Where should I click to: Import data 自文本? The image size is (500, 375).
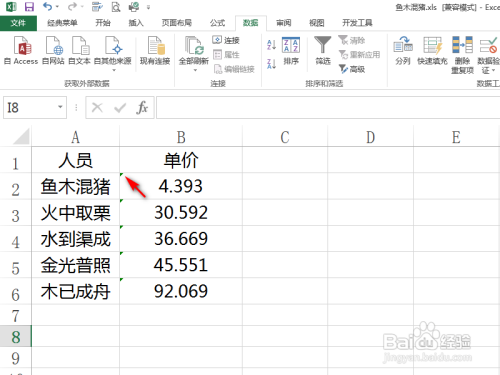coord(79,50)
